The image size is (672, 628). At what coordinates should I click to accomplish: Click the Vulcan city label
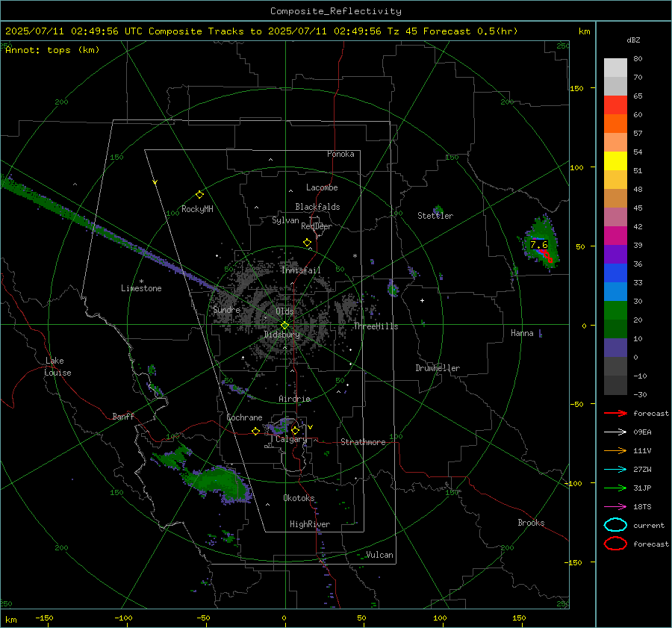pyautogui.click(x=379, y=555)
